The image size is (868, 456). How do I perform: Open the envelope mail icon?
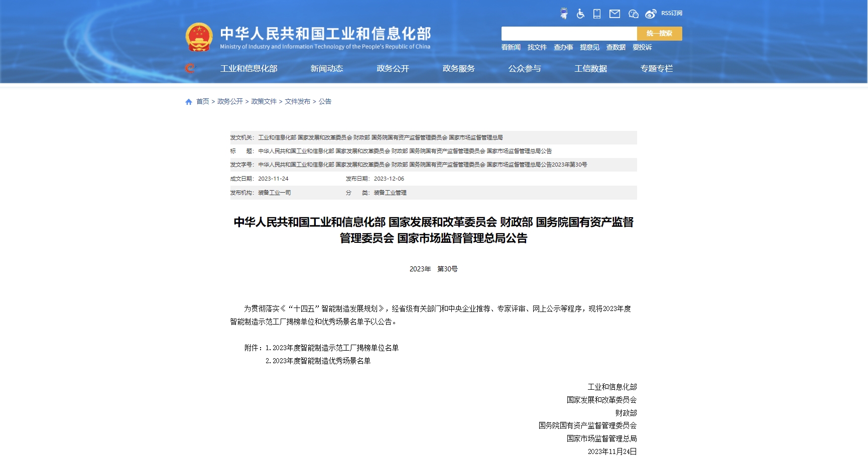tap(614, 14)
